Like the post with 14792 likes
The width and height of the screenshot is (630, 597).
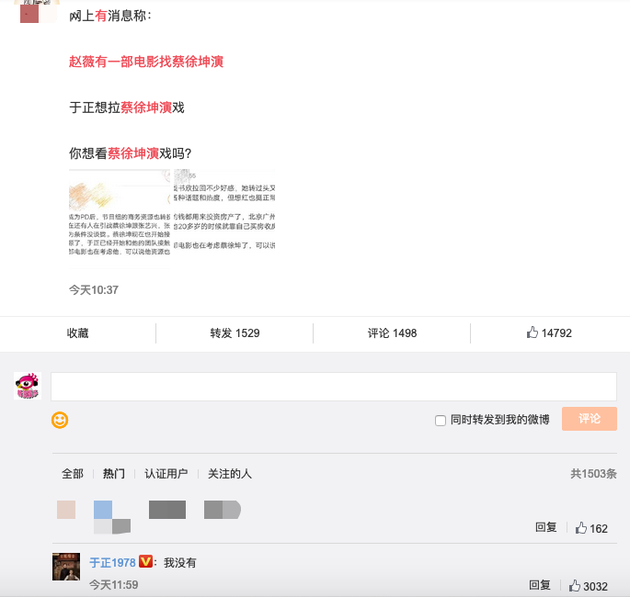tap(549, 333)
